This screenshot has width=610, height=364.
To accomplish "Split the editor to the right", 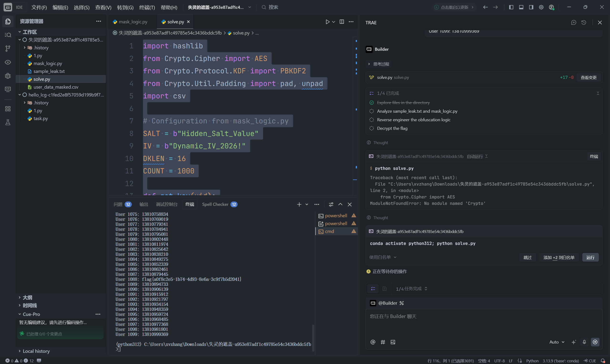I will pyautogui.click(x=342, y=22).
